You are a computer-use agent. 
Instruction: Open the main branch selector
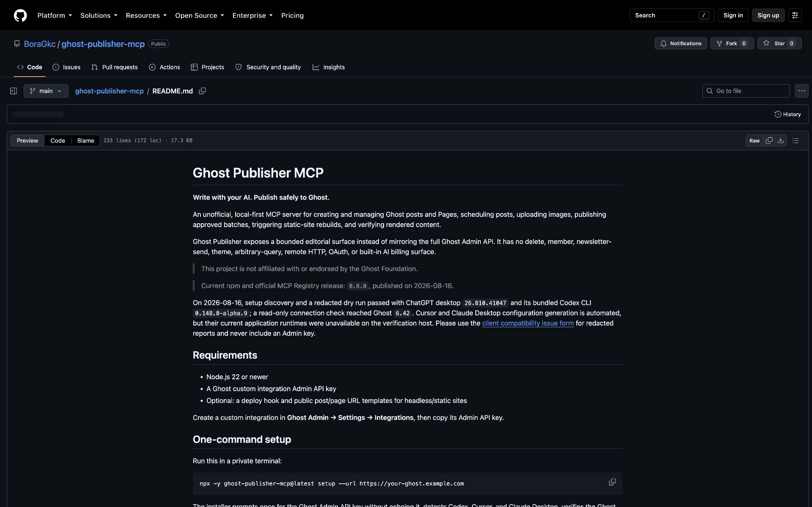[x=46, y=91]
